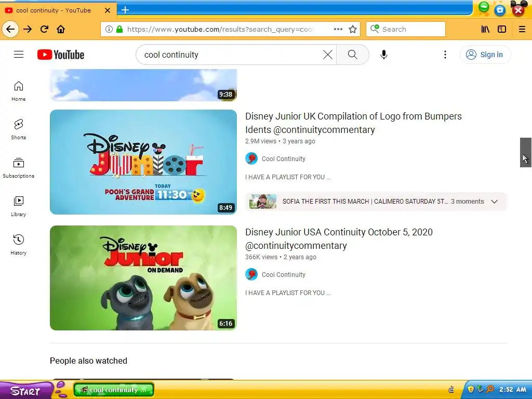This screenshot has height=399, width=532.
Task: Click 'I HAVE A PLAYLIST FOR YOU' under UK Compilation
Action: click(x=288, y=177)
